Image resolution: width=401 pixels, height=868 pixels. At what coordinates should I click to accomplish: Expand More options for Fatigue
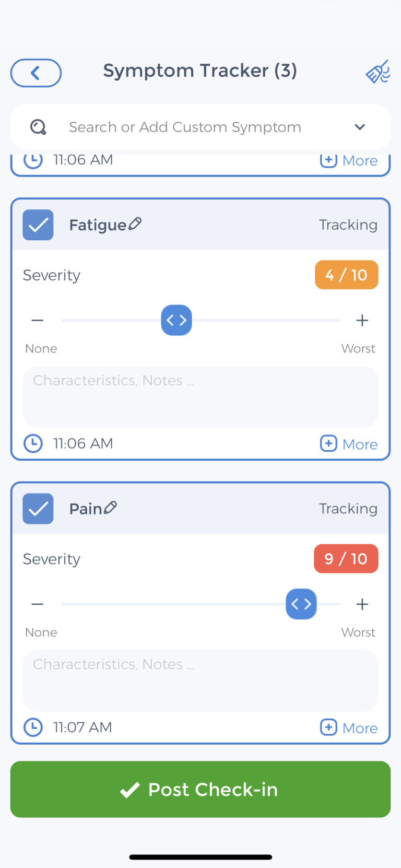349,444
